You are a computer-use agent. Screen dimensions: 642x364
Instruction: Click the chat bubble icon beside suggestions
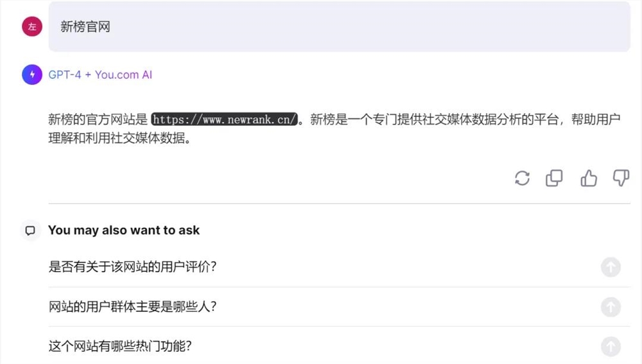tap(30, 230)
